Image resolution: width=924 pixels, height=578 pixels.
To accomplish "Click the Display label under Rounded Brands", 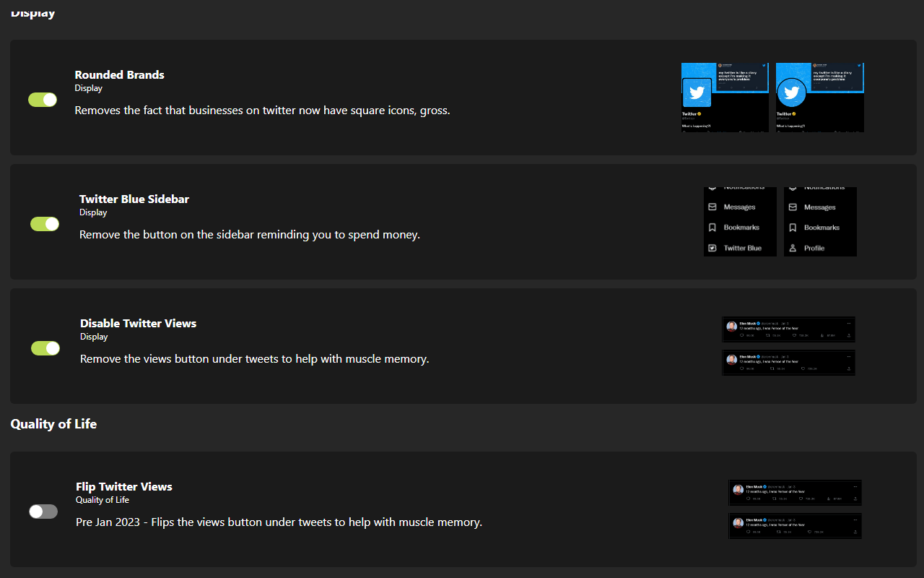I will pos(89,88).
